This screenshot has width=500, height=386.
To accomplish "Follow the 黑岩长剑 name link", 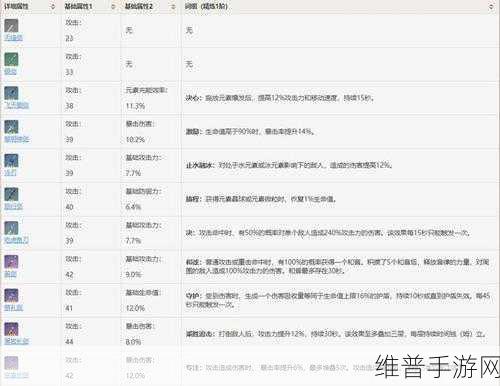I will point(17,341).
